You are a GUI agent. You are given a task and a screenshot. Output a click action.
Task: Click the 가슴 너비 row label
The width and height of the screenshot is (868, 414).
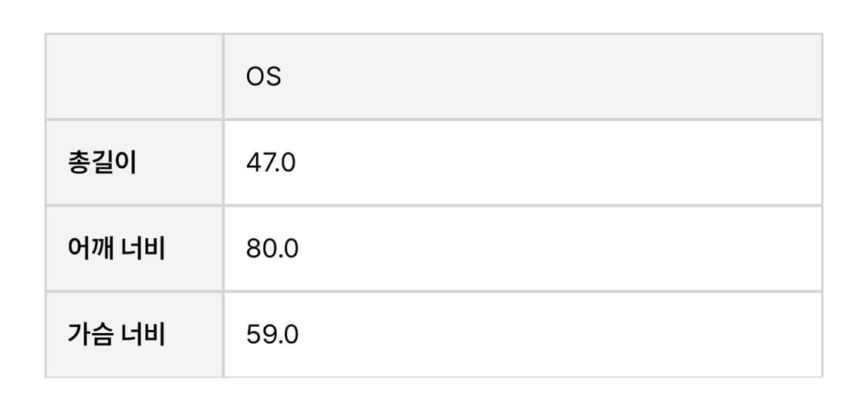[x=117, y=335]
